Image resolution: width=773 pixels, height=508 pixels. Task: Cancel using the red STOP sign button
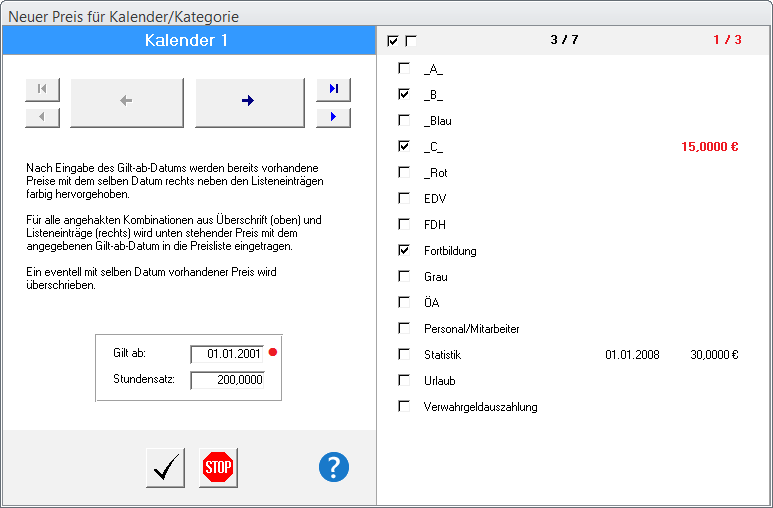point(218,467)
